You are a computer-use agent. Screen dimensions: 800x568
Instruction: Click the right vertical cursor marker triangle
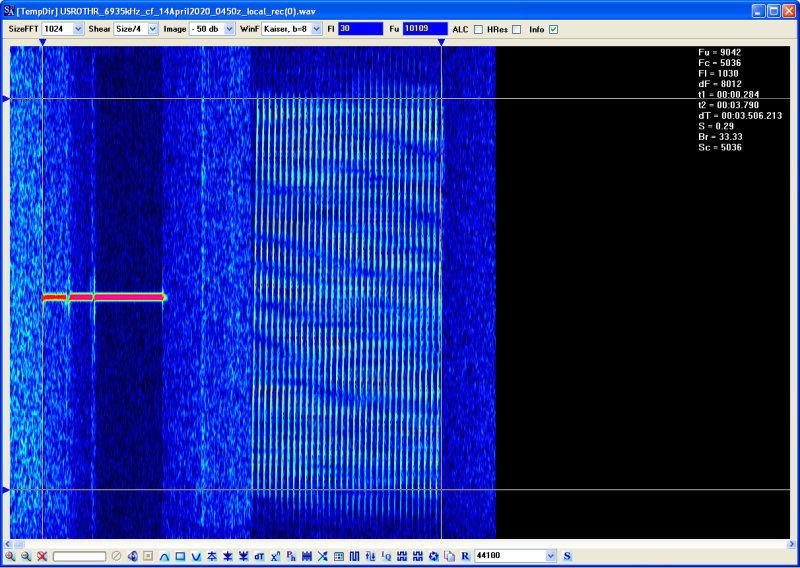click(x=441, y=42)
